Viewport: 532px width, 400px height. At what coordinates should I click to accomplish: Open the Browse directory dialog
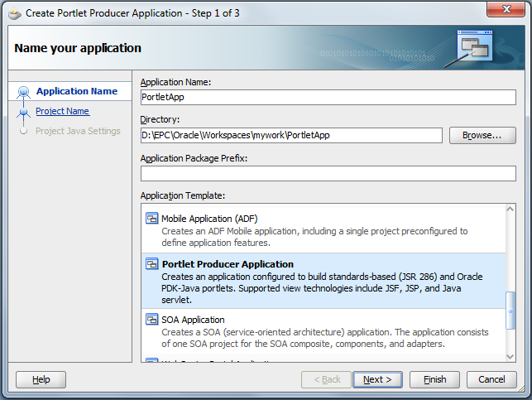coord(482,135)
